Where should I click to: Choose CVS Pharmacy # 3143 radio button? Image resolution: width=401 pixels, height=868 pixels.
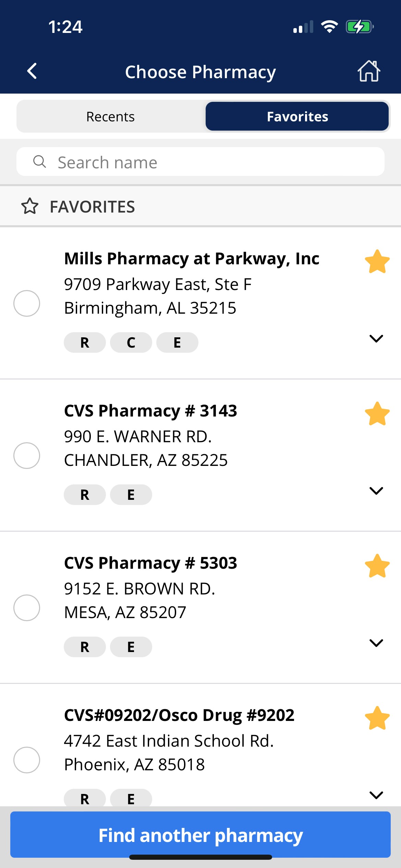coord(27,456)
